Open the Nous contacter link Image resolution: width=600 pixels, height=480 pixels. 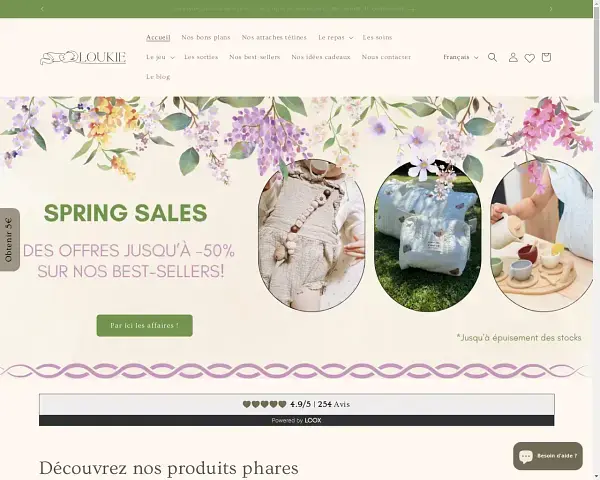click(386, 57)
